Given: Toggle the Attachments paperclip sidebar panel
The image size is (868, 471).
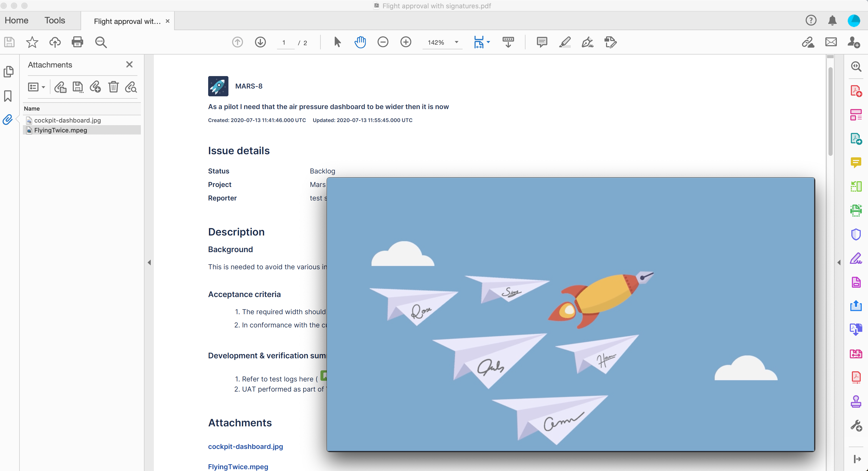Looking at the screenshot, I should (8, 119).
